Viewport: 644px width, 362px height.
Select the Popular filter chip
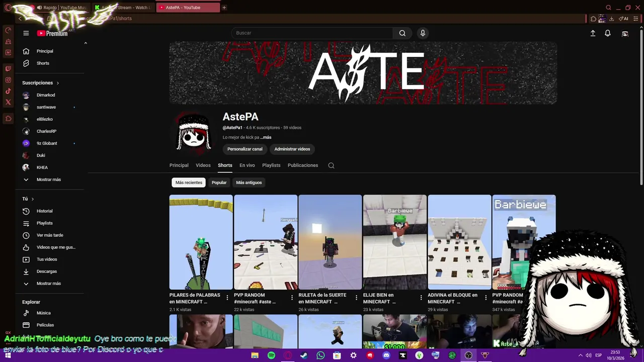point(219,183)
